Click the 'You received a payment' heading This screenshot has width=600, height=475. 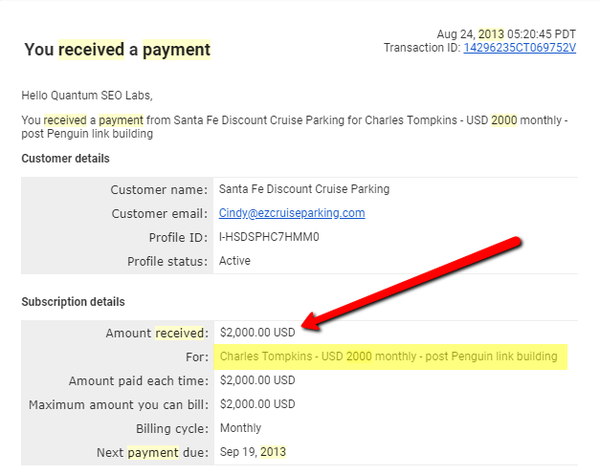[117, 49]
